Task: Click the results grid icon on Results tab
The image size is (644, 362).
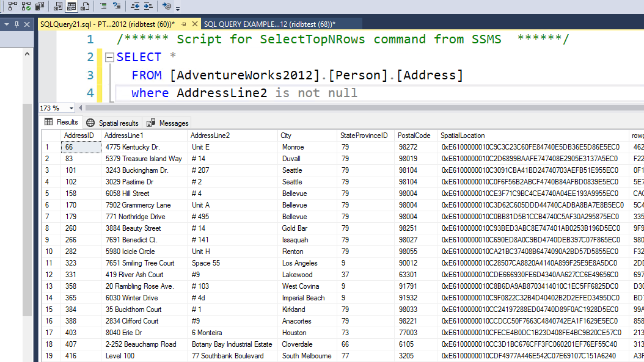Action: point(49,122)
